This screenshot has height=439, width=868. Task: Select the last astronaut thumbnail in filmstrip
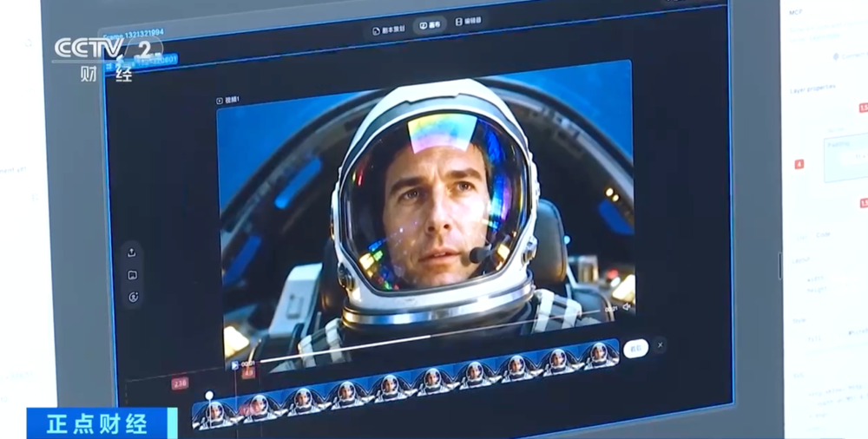599,355
